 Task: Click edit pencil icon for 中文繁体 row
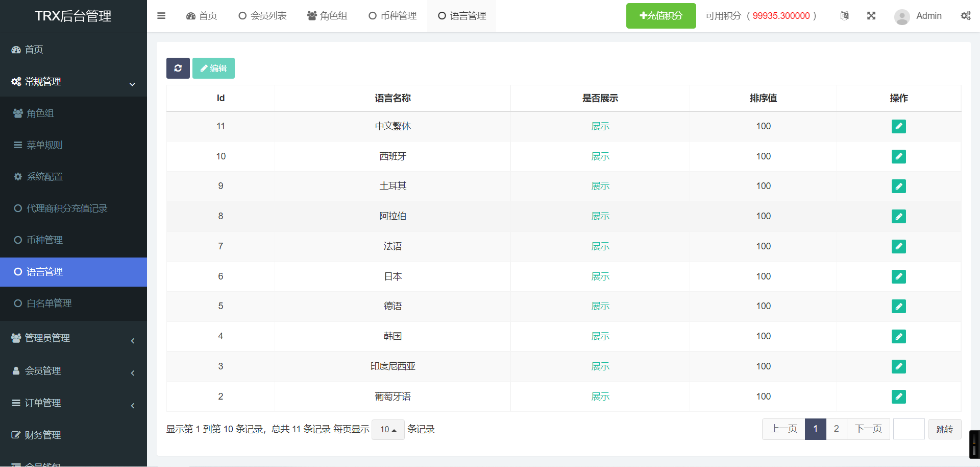[x=898, y=126]
